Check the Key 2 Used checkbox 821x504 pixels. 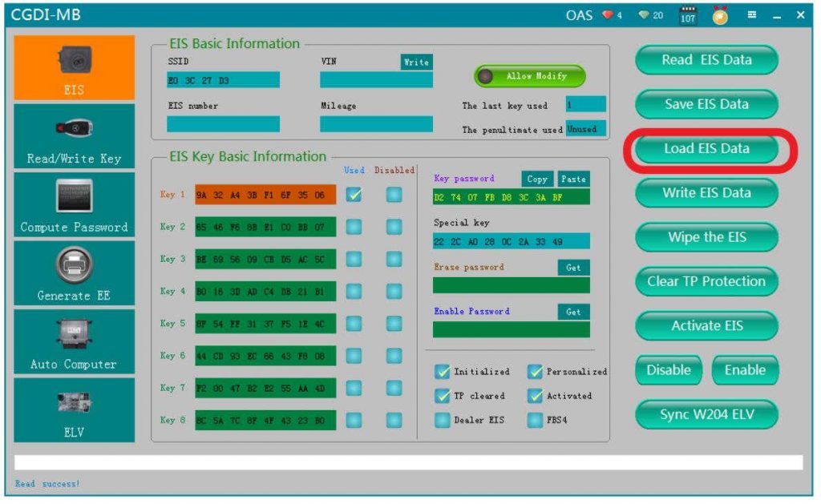354,227
